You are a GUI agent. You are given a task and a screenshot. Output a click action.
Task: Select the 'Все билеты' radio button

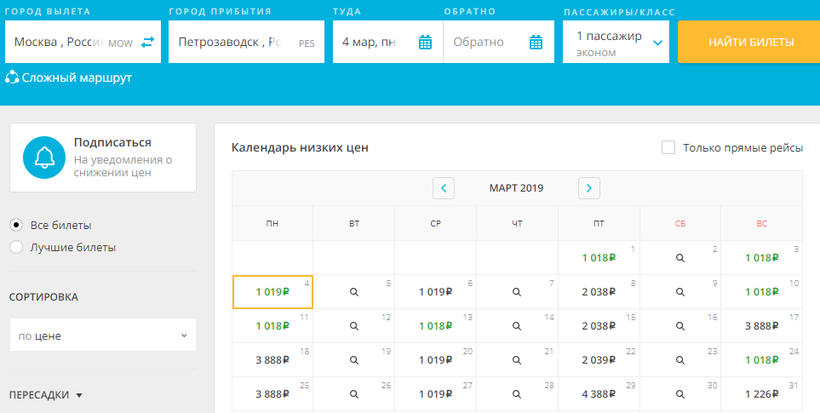16,225
